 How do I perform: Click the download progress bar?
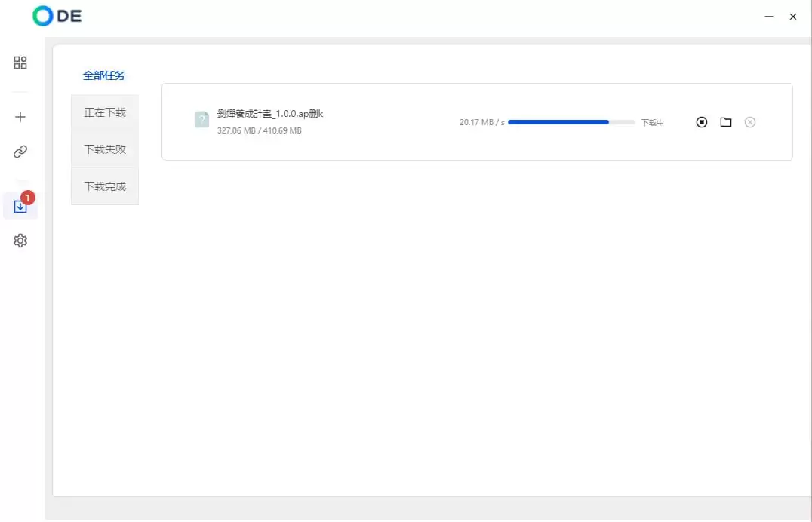coord(571,121)
